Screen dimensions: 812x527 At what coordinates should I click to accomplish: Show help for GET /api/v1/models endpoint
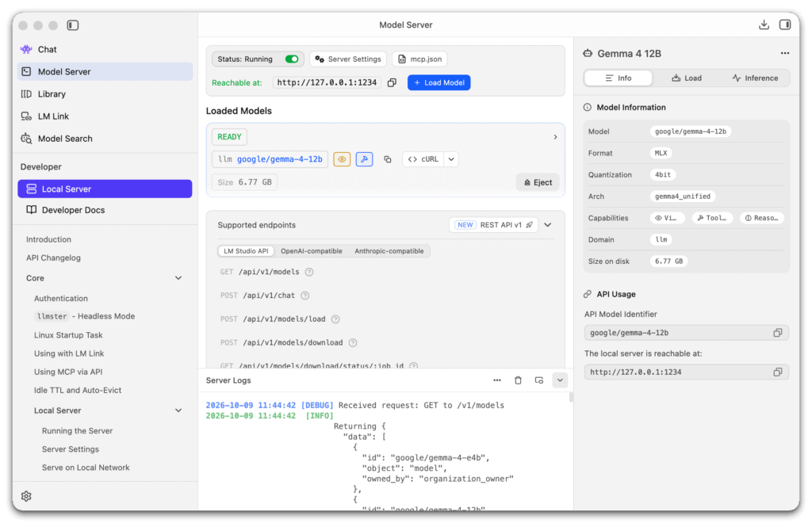pyautogui.click(x=309, y=273)
